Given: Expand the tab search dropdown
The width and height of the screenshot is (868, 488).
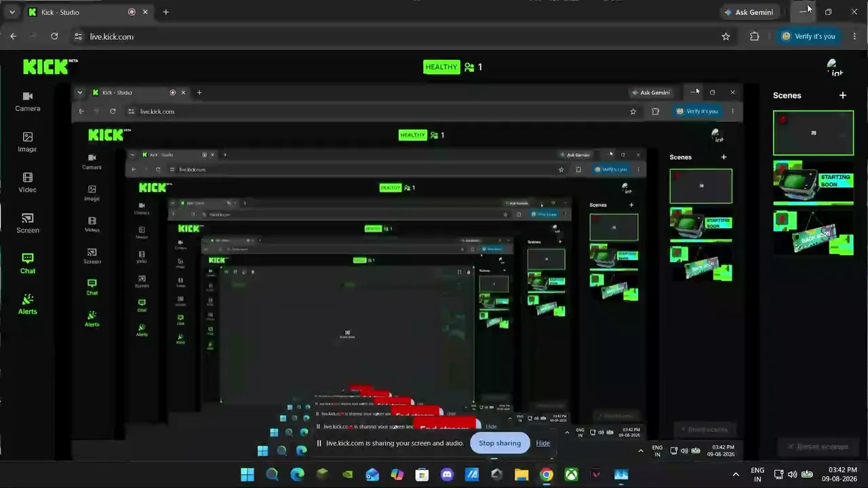Looking at the screenshot, I should click(x=12, y=12).
